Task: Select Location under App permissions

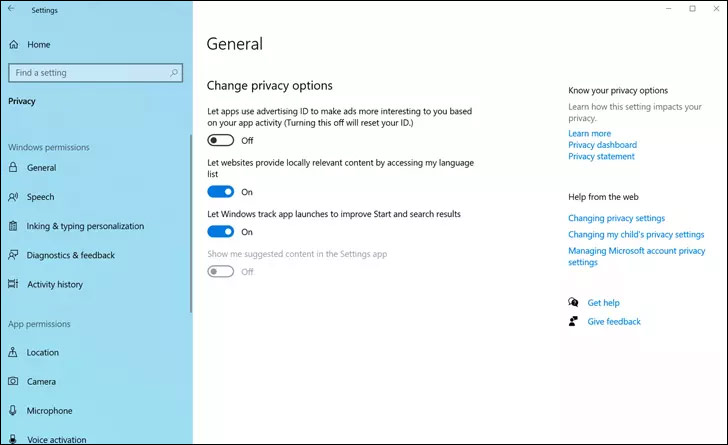Action: coord(42,353)
